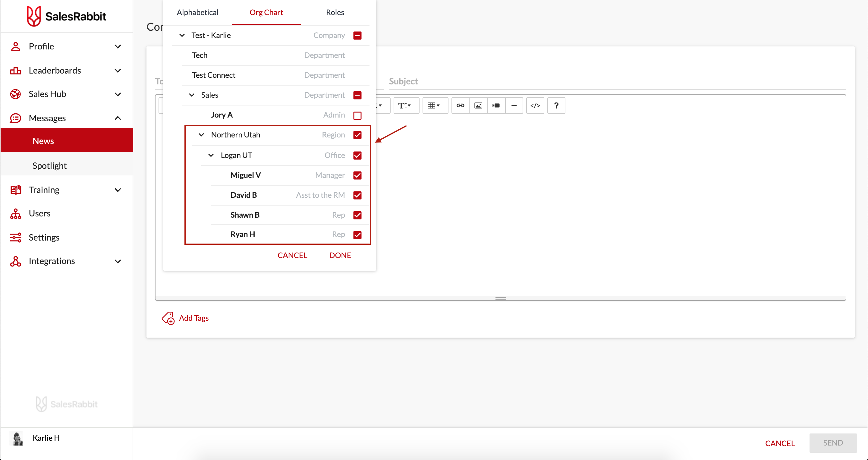Expand the Integrations menu chevron
The height and width of the screenshot is (460, 868).
[118, 262]
